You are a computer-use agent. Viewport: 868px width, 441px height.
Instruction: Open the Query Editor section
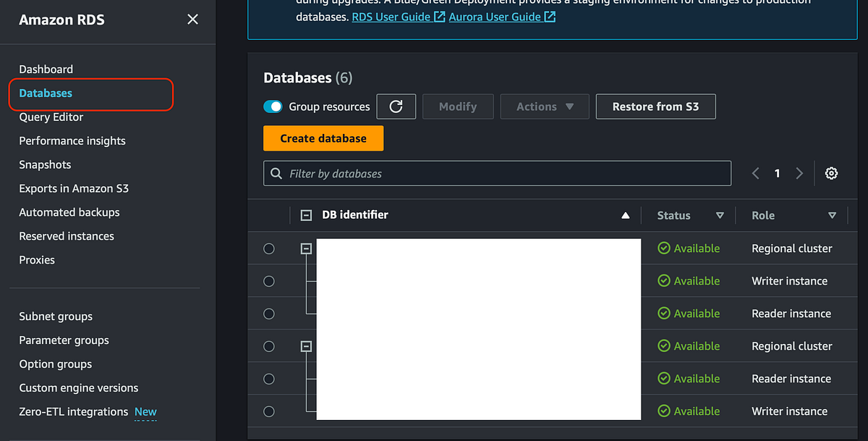coord(50,117)
